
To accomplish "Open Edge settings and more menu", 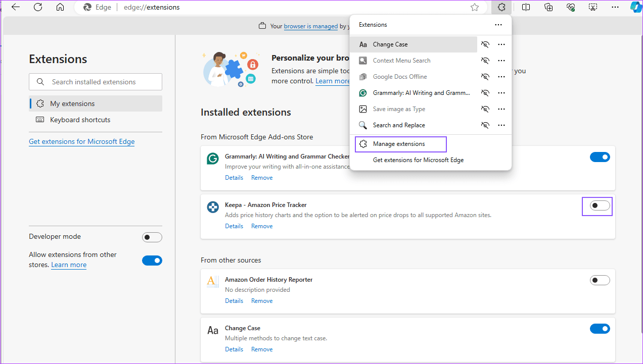I will click(615, 7).
